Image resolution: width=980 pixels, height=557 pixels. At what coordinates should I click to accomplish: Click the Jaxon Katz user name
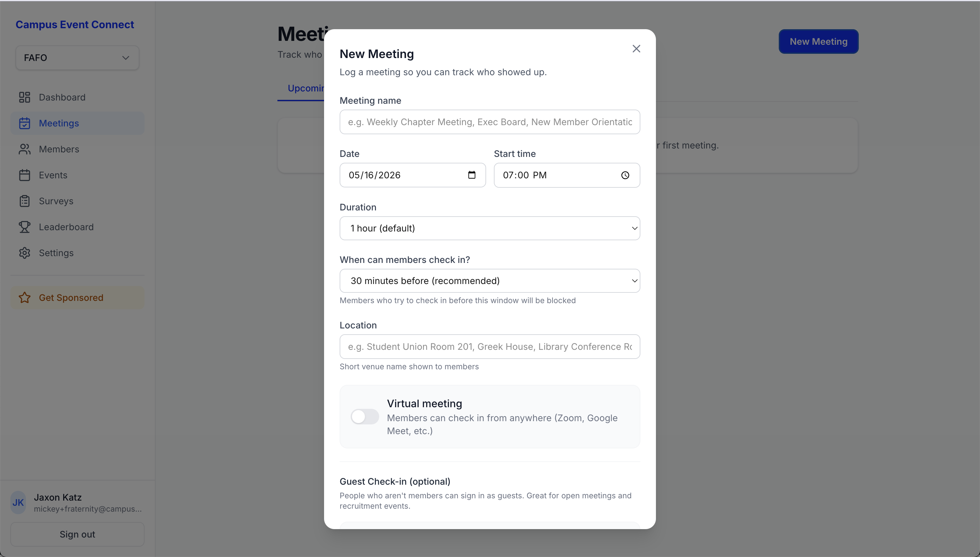point(58,497)
